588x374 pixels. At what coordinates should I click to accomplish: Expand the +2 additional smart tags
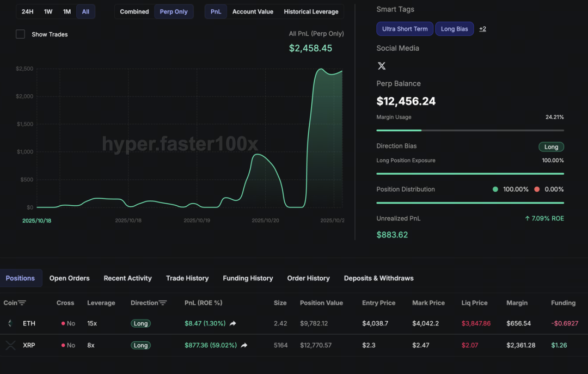[x=482, y=29]
